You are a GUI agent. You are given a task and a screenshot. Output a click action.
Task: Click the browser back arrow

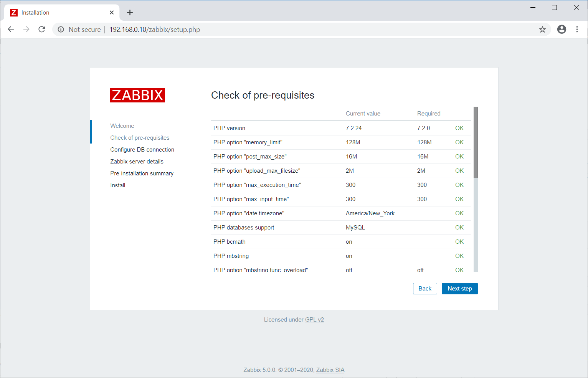pos(11,30)
